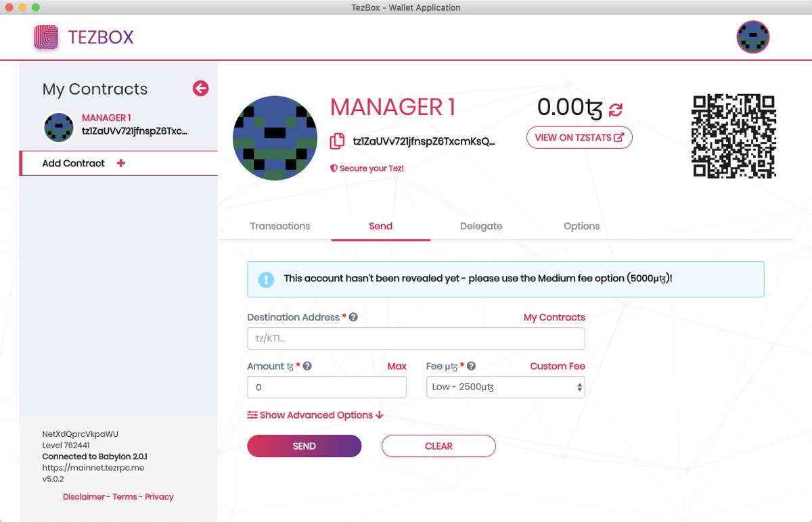Click the plus icon next to Add Contract
This screenshot has width=812, height=522.
click(121, 163)
